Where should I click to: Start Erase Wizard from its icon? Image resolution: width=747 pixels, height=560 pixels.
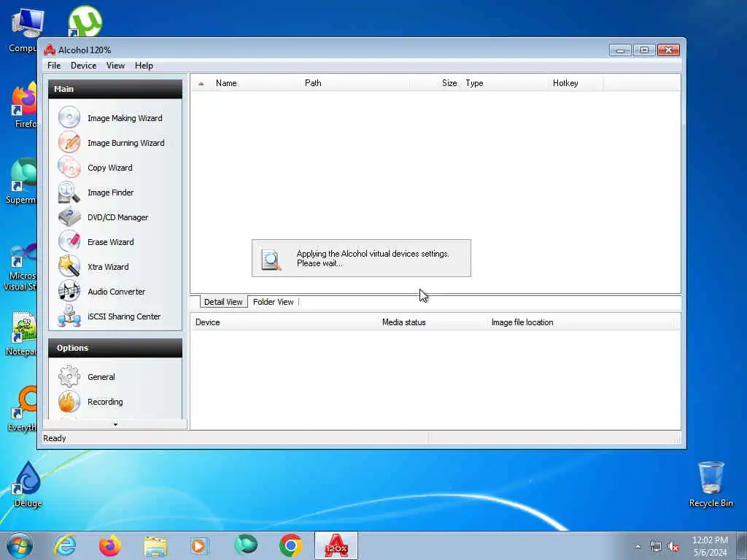click(x=69, y=241)
